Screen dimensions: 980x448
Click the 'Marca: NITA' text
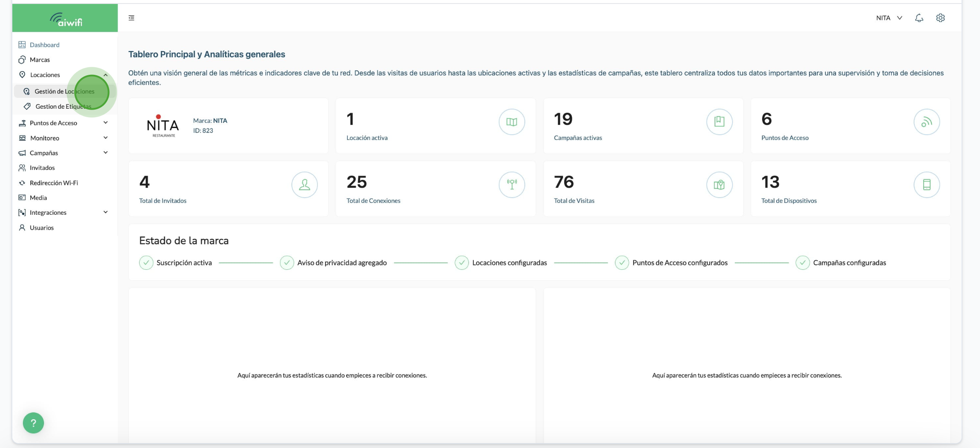210,121
